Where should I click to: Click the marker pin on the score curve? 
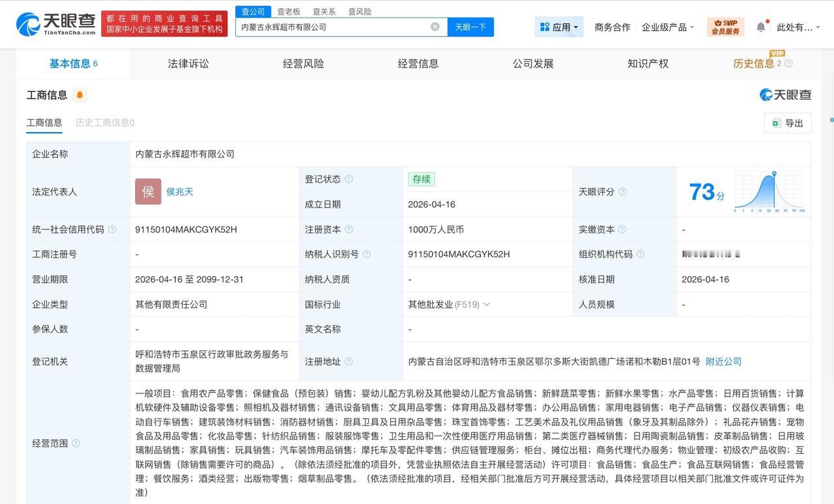point(775,173)
